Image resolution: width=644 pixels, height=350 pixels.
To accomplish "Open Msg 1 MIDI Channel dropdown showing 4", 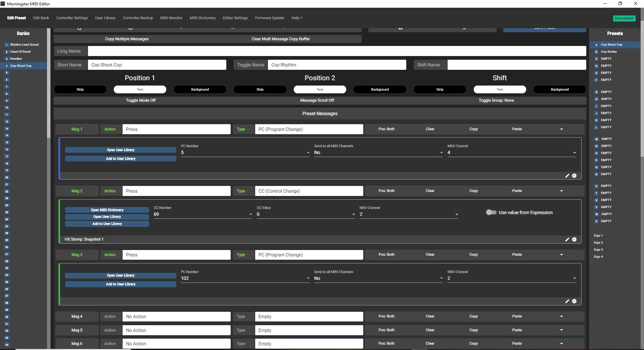I will (512, 153).
